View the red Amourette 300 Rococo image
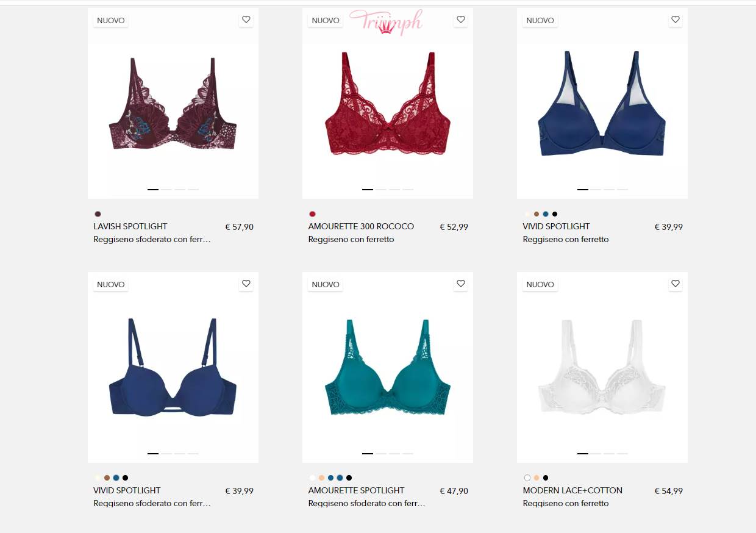Image resolution: width=756 pixels, height=533 pixels. point(388,104)
